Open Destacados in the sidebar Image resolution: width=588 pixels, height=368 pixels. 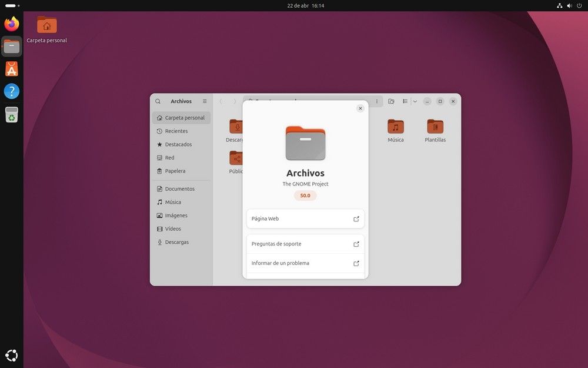pos(182,144)
